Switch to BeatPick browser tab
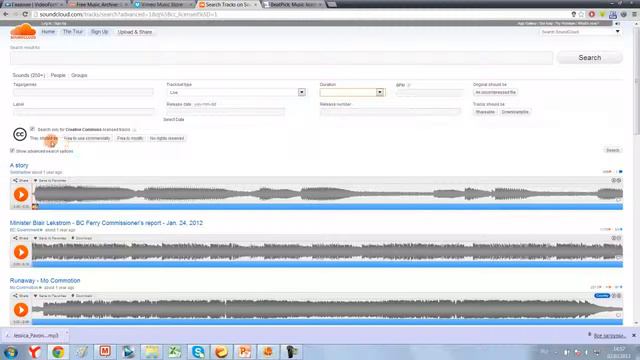Screen dimensions: 640x360 pos(292,4)
